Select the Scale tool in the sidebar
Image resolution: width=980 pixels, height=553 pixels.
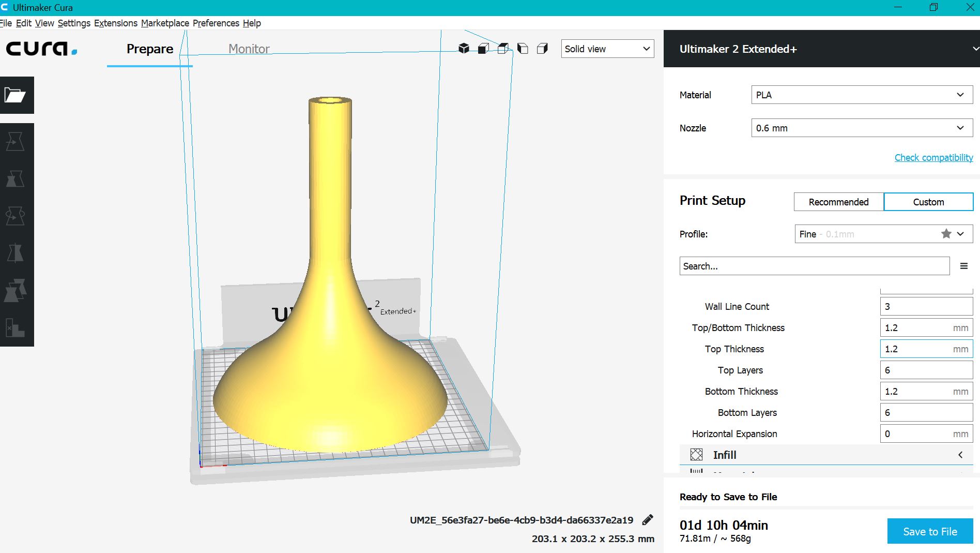pos(16,178)
